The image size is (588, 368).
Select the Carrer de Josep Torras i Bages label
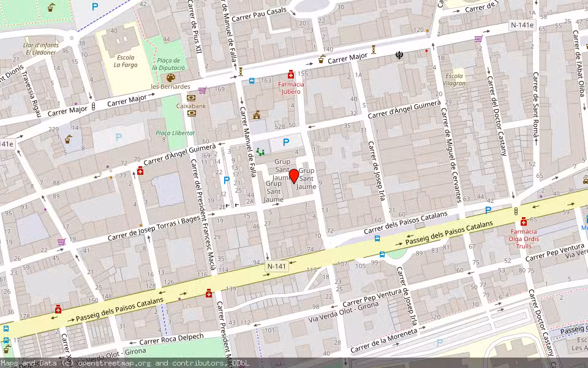[x=154, y=228]
